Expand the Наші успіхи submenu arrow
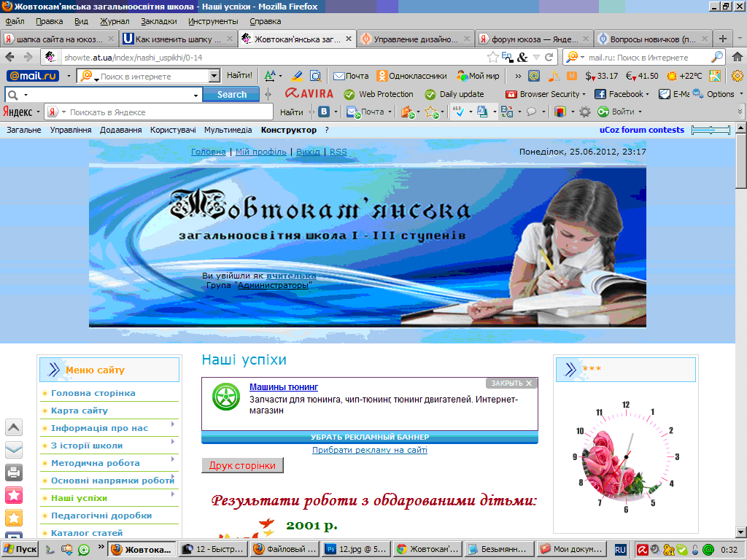747x560 pixels. [173, 494]
